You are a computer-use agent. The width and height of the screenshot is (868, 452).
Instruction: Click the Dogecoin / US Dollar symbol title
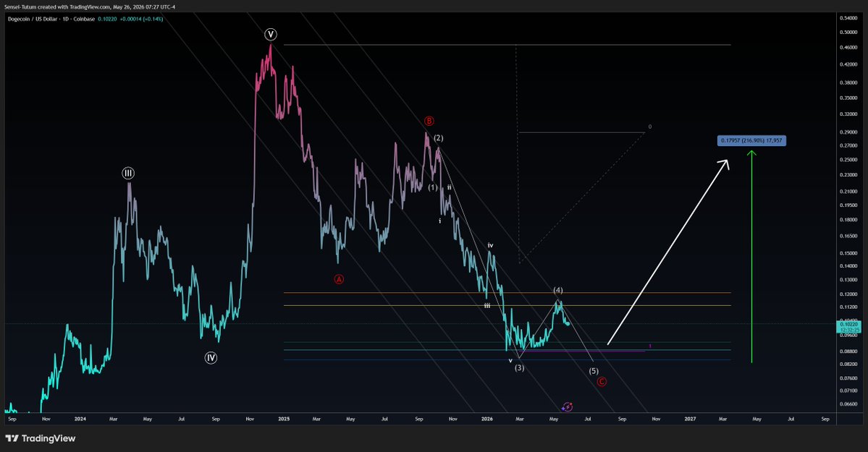coord(38,19)
